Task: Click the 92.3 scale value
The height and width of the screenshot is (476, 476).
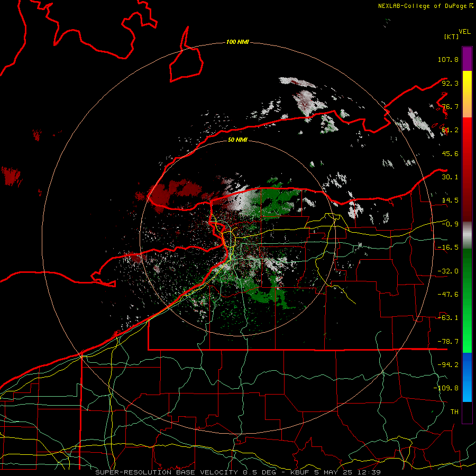Action: 450,83
